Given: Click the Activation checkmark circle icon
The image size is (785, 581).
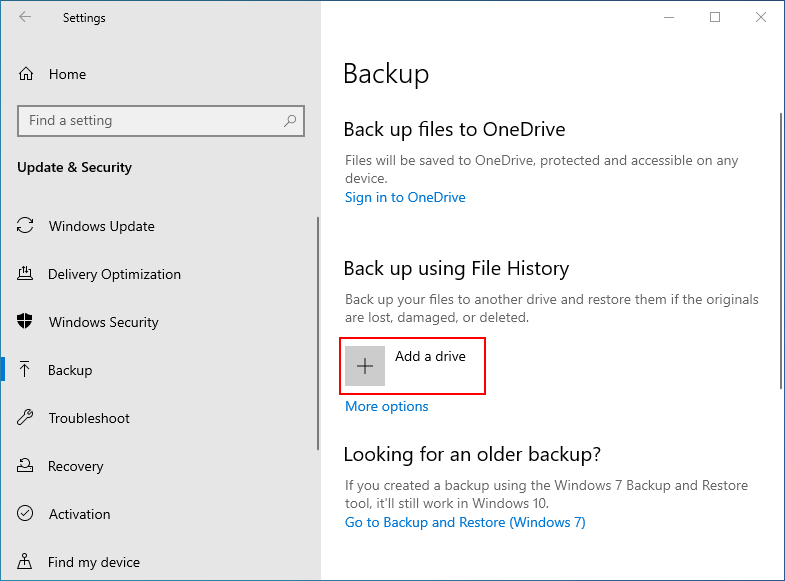Looking at the screenshot, I should (25, 513).
